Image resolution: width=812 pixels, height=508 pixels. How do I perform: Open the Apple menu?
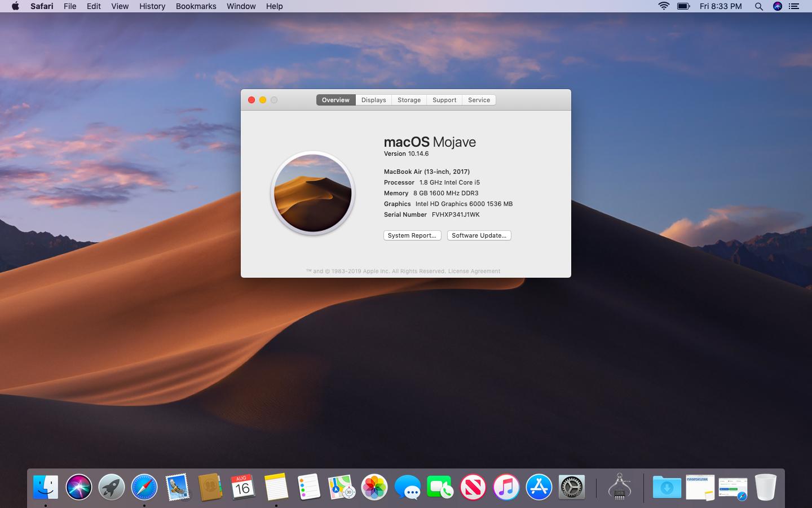15,6
